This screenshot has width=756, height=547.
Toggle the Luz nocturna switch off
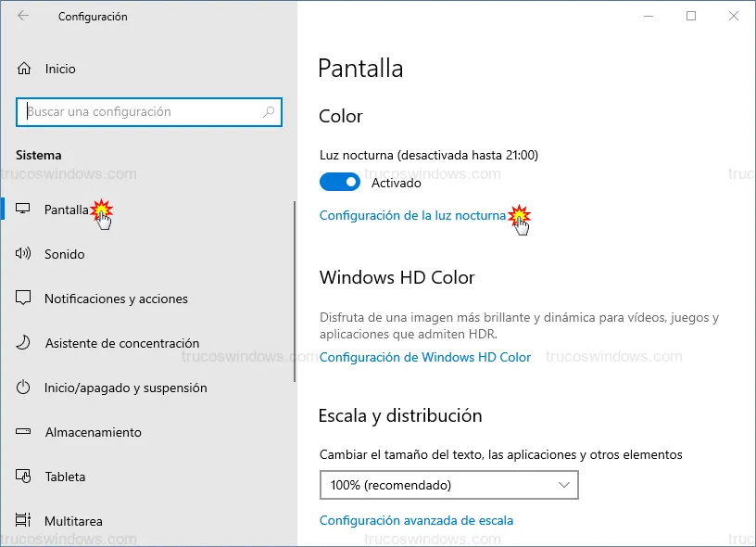click(x=339, y=183)
